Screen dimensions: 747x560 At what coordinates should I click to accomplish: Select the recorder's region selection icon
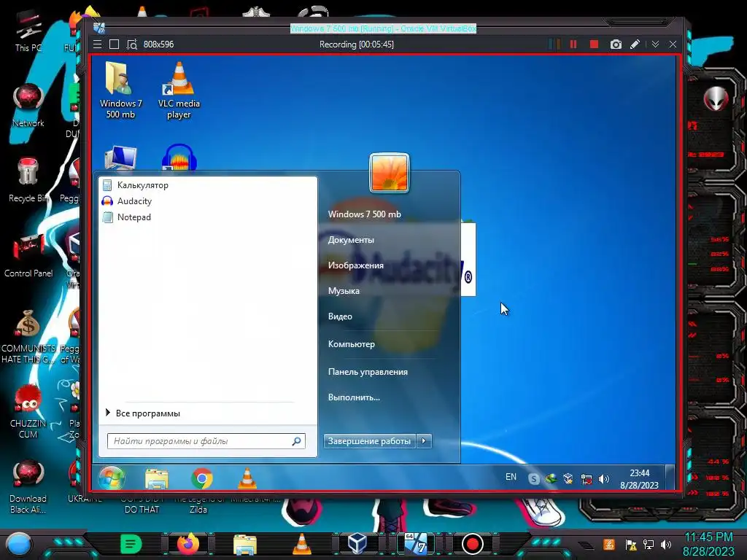point(131,44)
